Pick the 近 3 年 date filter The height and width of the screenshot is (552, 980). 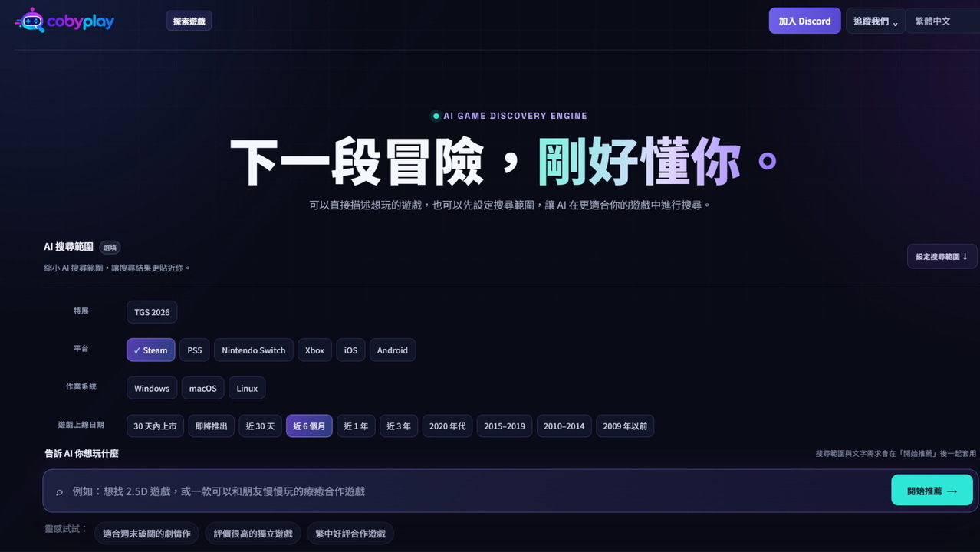[x=399, y=426]
